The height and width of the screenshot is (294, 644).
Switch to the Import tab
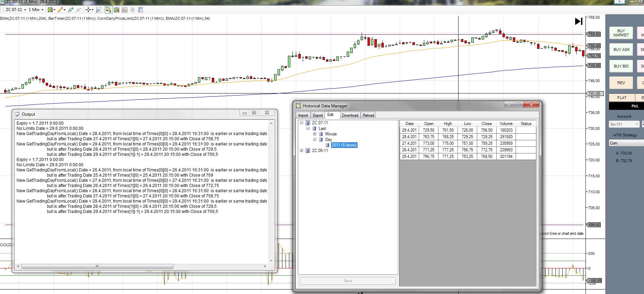303,115
